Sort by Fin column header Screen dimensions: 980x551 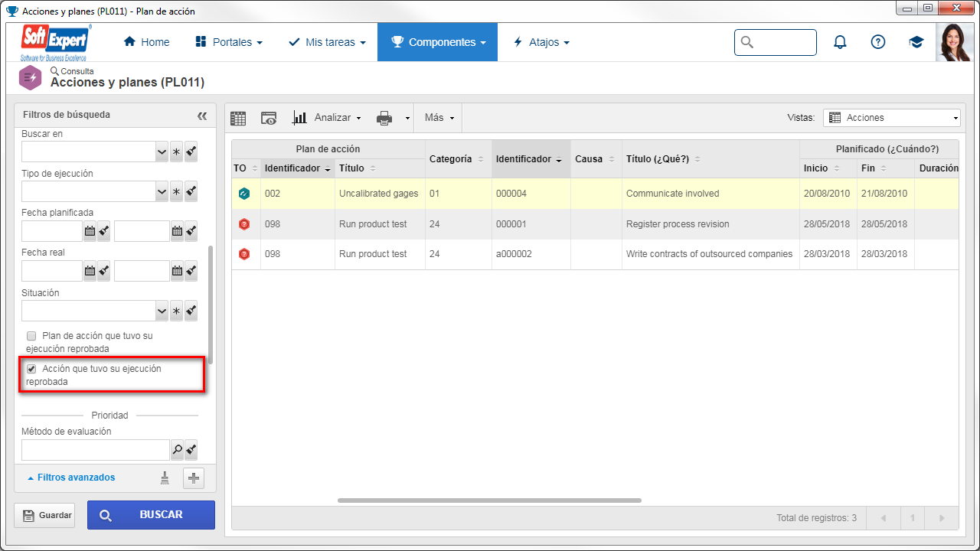coord(886,168)
